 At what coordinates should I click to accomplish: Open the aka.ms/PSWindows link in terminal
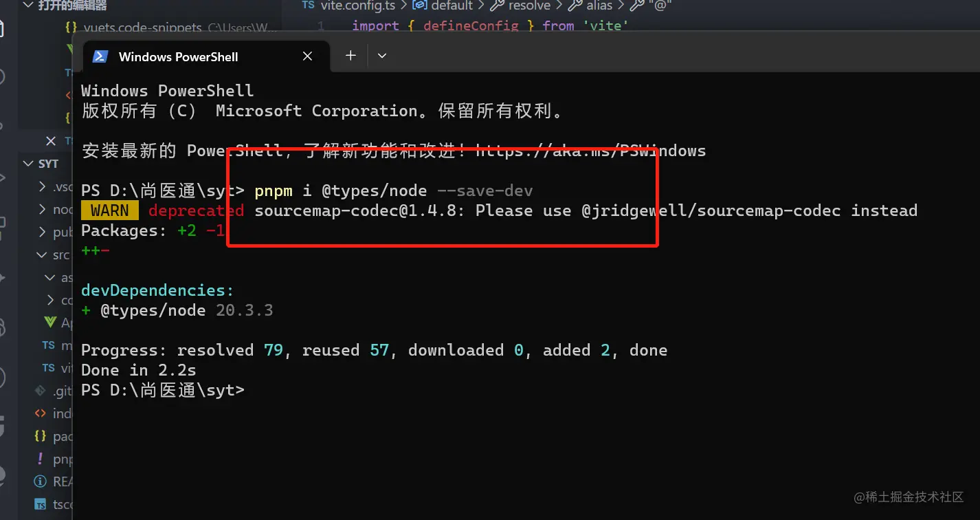[x=591, y=151]
